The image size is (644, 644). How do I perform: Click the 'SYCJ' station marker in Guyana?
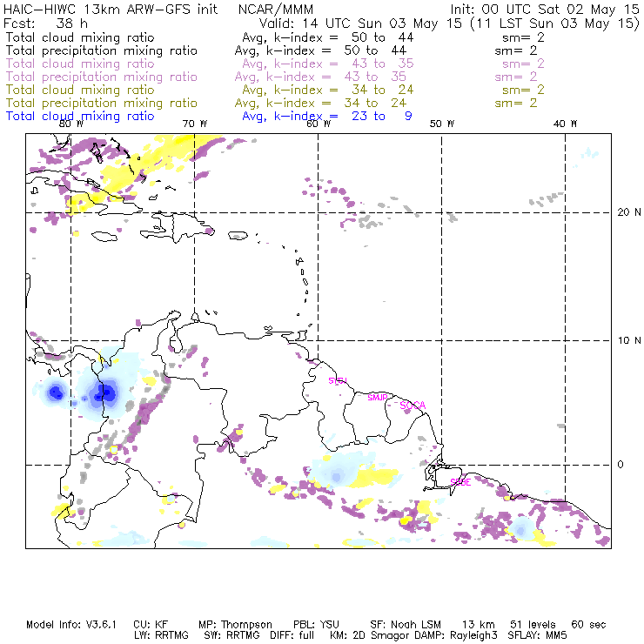click(338, 380)
